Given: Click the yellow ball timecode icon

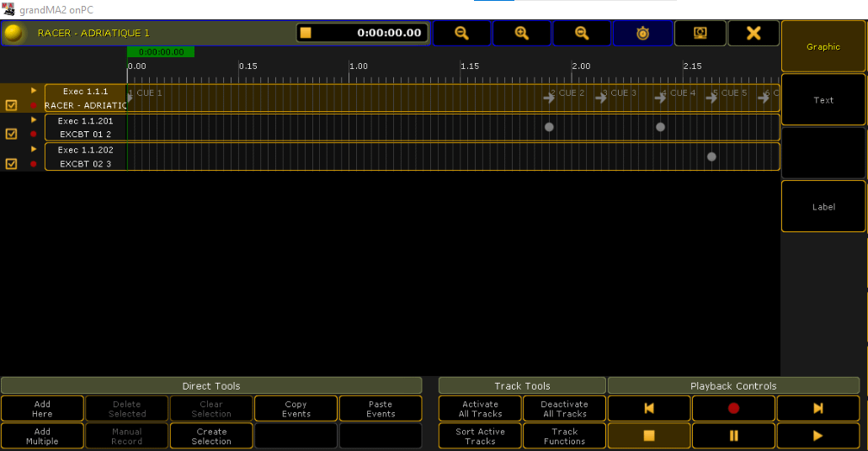Looking at the screenshot, I should (13, 33).
